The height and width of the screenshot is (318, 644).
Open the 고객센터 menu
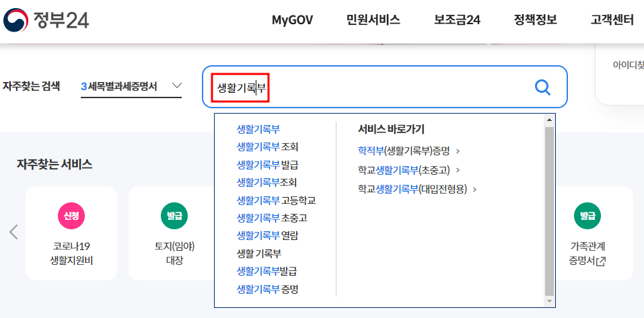point(612,19)
